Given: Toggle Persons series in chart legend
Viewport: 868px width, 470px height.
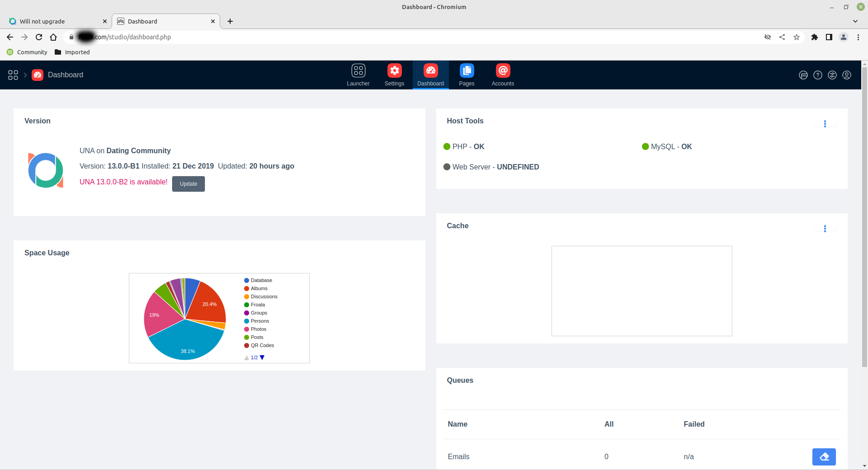Looking at the screenshot, I should pos(259,321).
